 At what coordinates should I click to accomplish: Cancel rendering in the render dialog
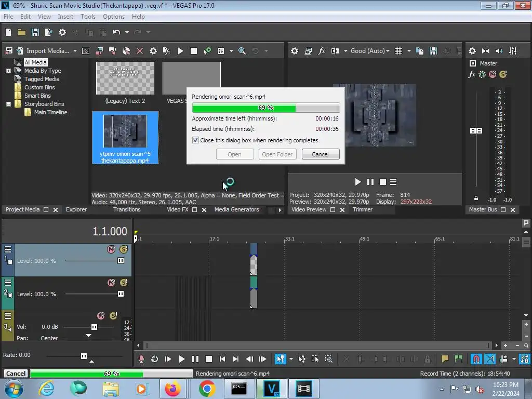point(320,154)
